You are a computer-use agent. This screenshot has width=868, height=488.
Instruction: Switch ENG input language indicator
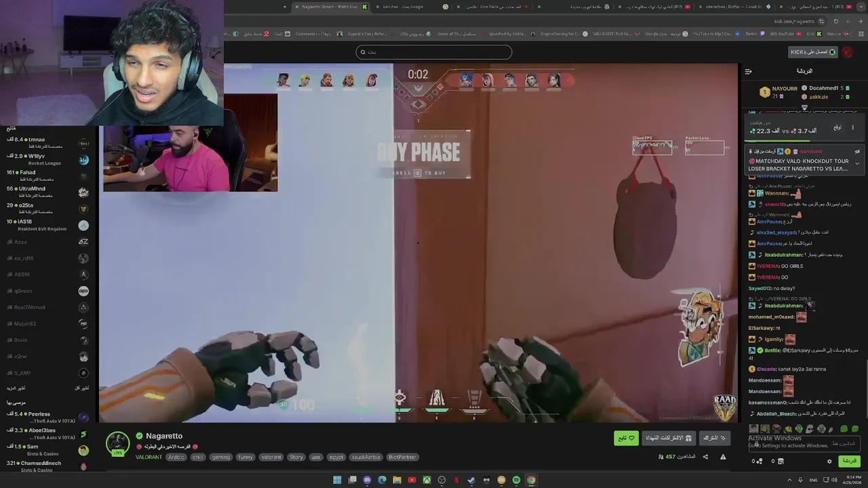[813, 480]
